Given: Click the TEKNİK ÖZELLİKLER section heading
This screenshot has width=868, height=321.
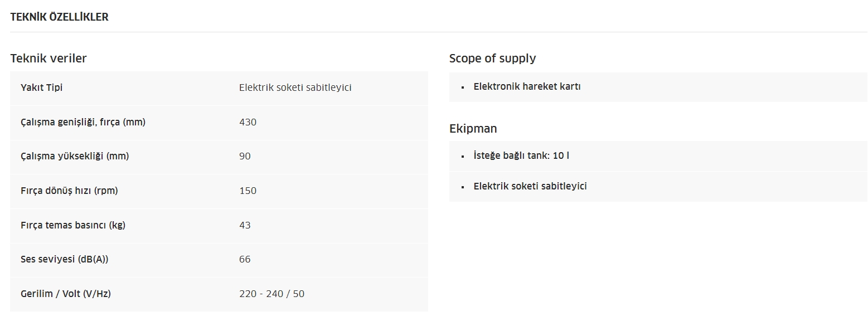Looking at the screenshot, I should tap(59, 17).
